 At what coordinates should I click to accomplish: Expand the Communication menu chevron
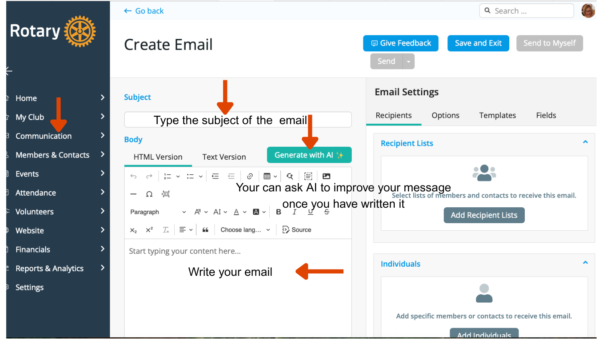point(102,135)
